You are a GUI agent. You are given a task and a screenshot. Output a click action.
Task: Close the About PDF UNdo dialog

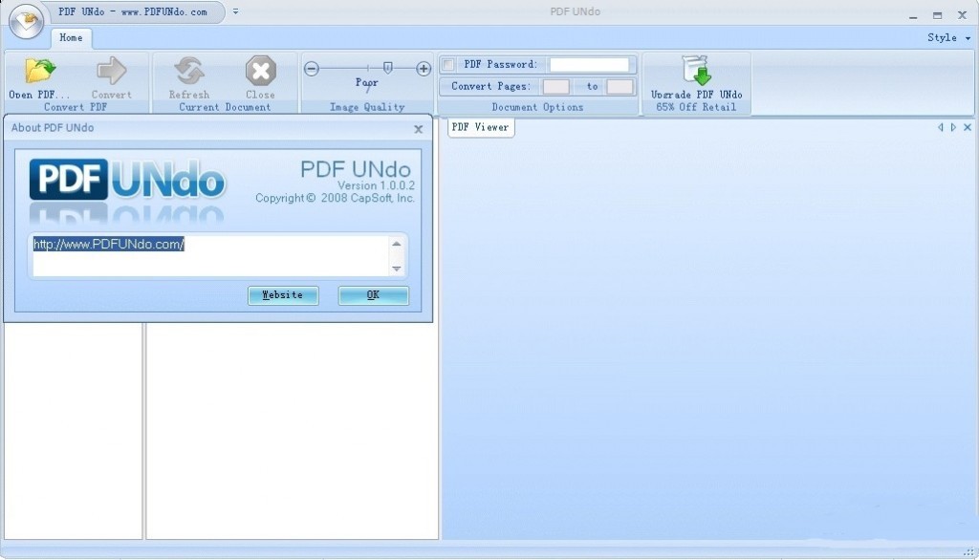click(x=419, y=129)
